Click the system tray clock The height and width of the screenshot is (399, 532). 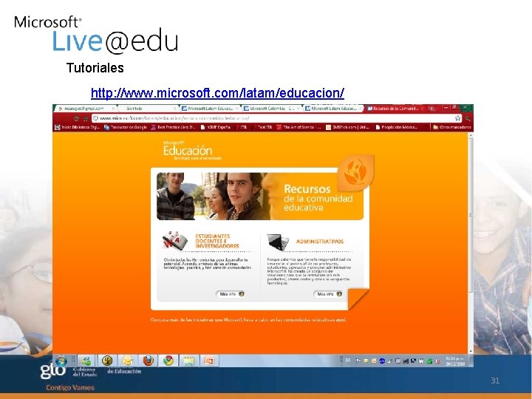pyautogui.click(x=454, y=361)
